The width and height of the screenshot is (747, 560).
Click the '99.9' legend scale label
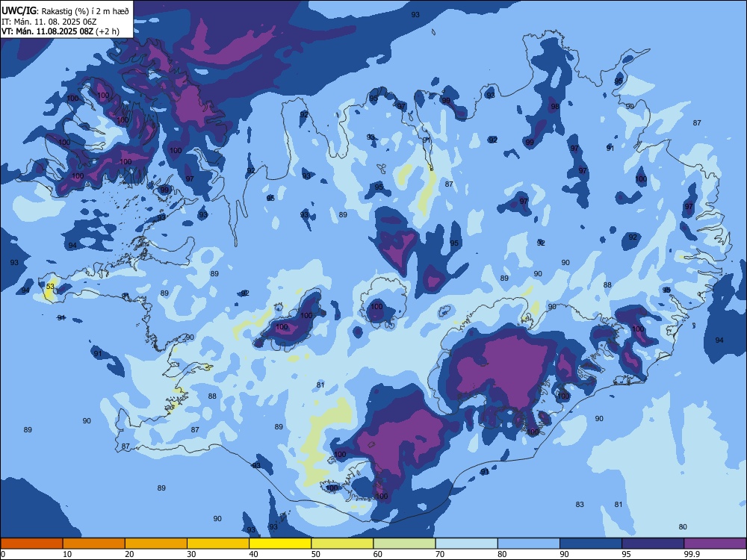692,554
